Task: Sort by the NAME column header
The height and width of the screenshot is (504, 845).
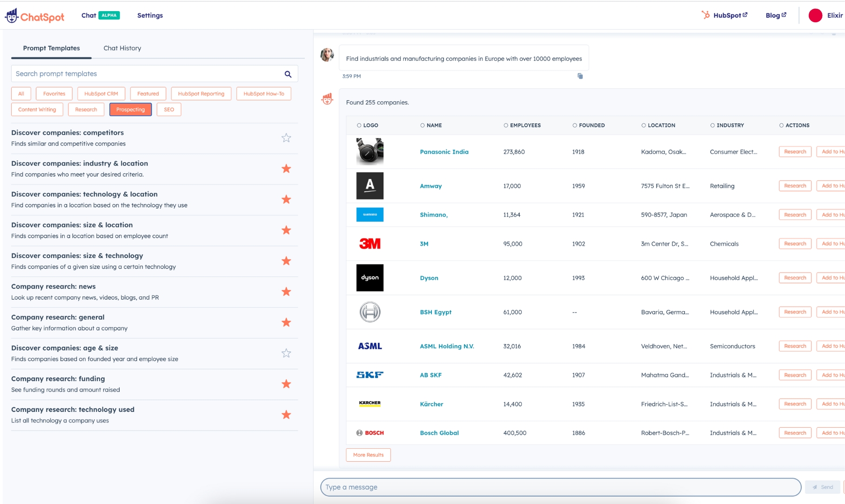Action: click(431, 126)
